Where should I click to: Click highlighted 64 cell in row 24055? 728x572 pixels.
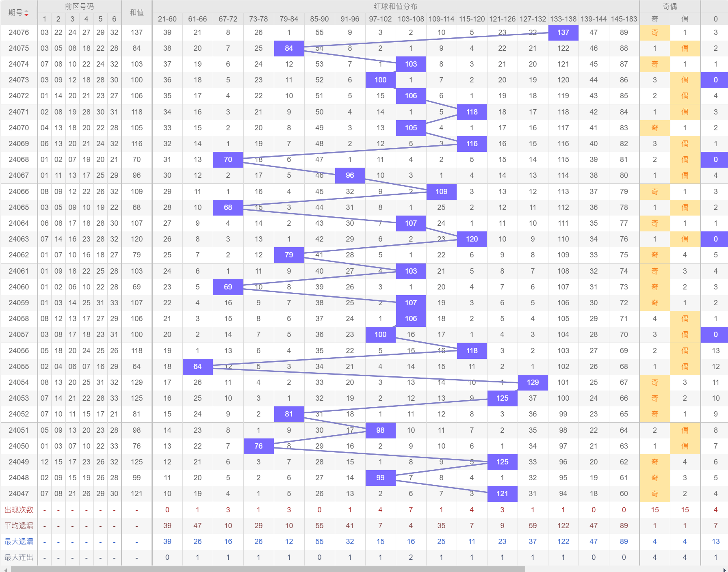(197, 367)
